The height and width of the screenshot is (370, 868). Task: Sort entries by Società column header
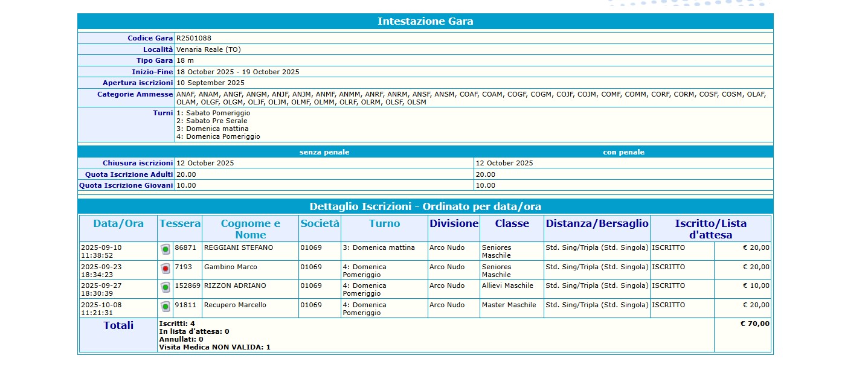(320, 223)
